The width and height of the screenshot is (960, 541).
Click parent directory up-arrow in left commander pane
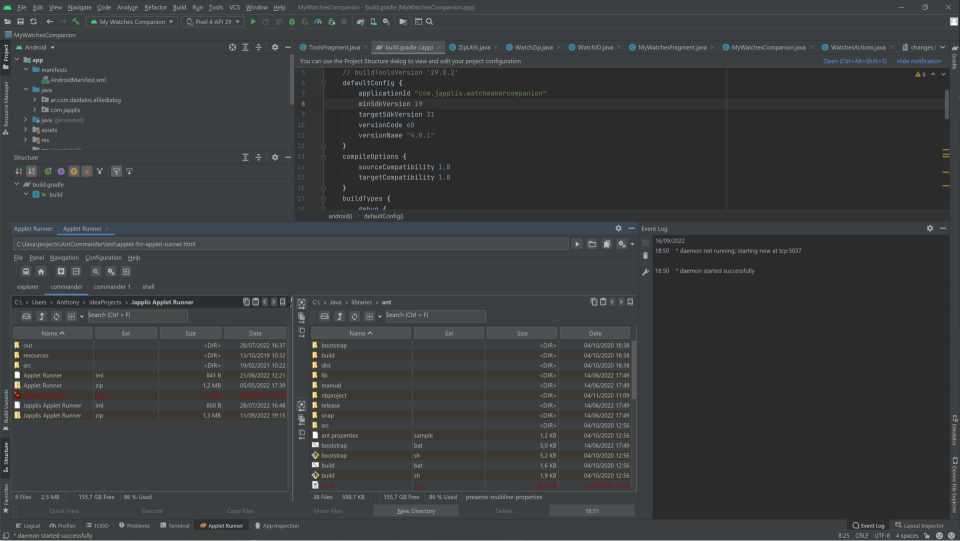click(x=42, y=316)
